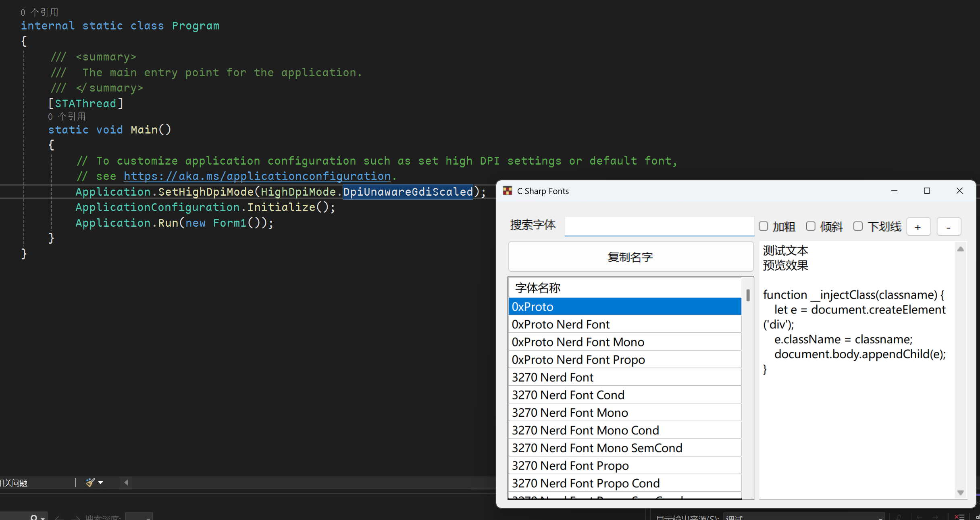This screenshot has width=980, height=520.
Task: Click the C Sharp Fonts app icon
Action: [508, 191]
